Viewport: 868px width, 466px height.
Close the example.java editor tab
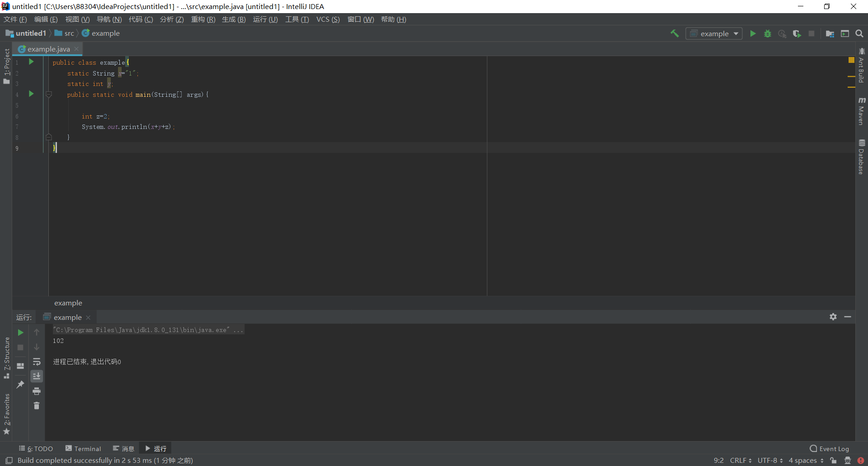pos(76,49)
